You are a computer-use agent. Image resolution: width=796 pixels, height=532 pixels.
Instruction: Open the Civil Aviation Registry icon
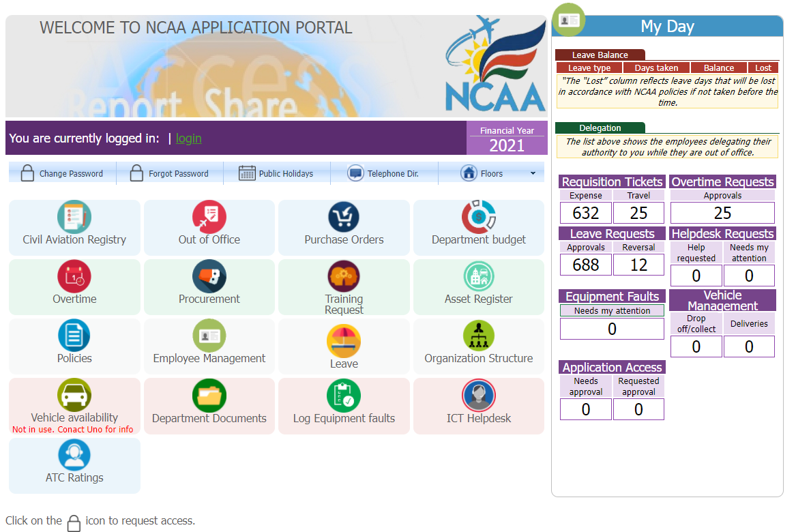pyautogui.click(x=74, y=217)
